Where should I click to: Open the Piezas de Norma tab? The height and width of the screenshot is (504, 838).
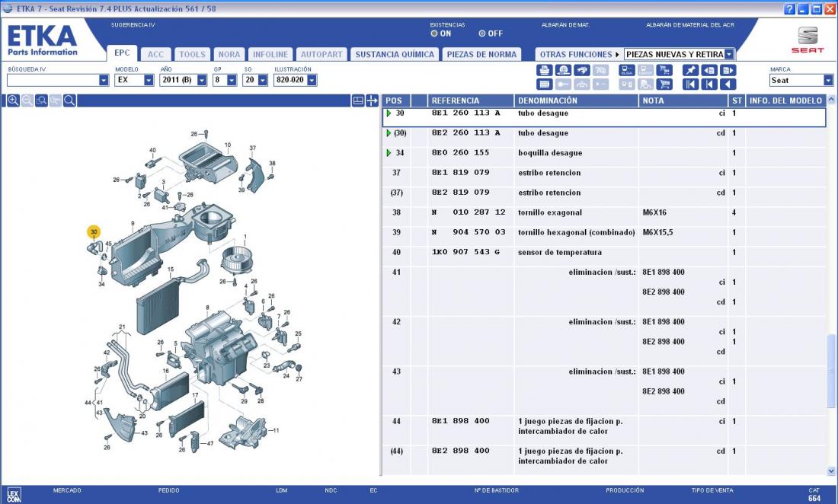click(481, 55)
